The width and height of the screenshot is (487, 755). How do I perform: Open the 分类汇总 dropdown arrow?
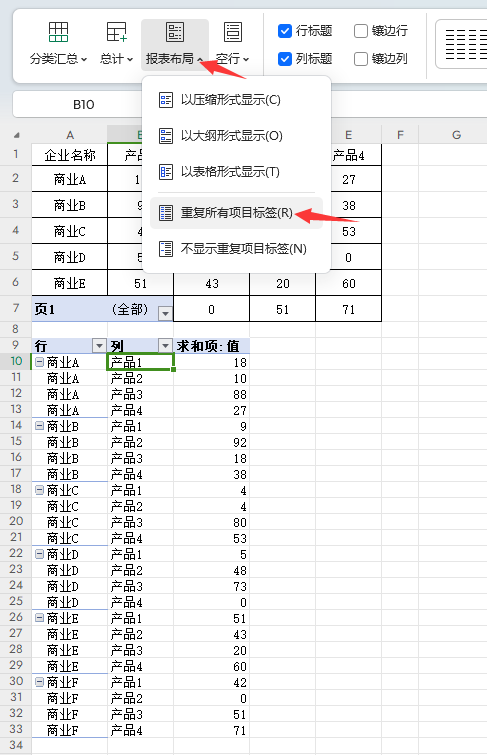tap(84, 60)
